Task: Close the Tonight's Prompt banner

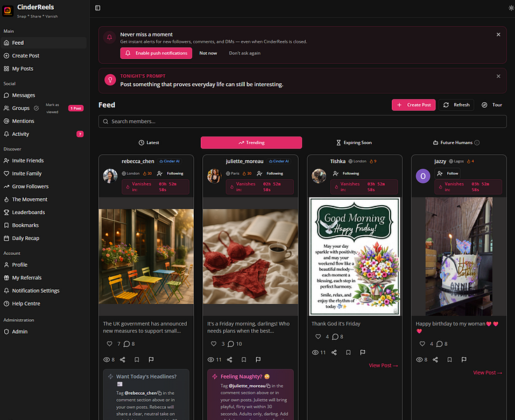Action: (498, 76)
